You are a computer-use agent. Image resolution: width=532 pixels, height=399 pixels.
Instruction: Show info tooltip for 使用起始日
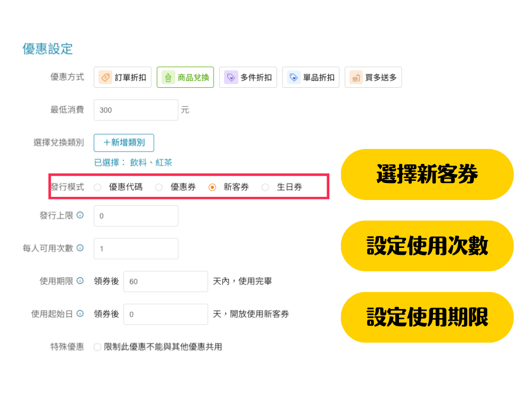point(80,314)
